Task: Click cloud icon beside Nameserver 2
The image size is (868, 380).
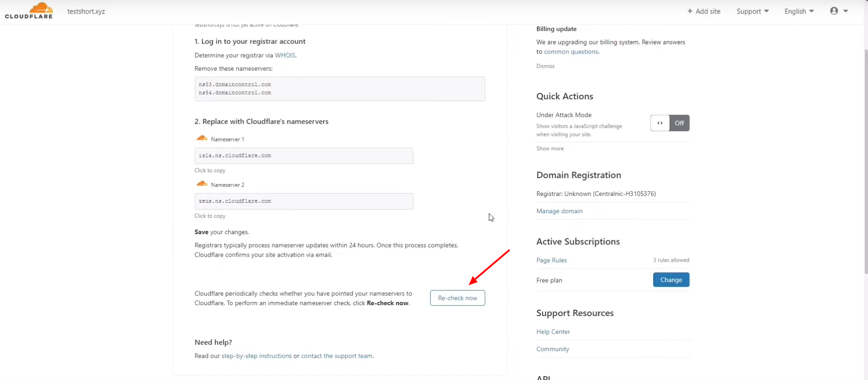Action: [x=202, y=184]
